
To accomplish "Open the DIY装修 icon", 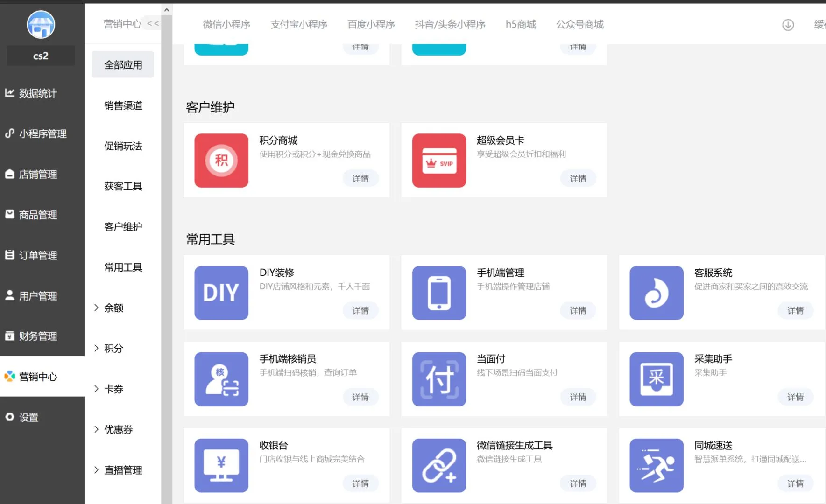I will 221,293.
